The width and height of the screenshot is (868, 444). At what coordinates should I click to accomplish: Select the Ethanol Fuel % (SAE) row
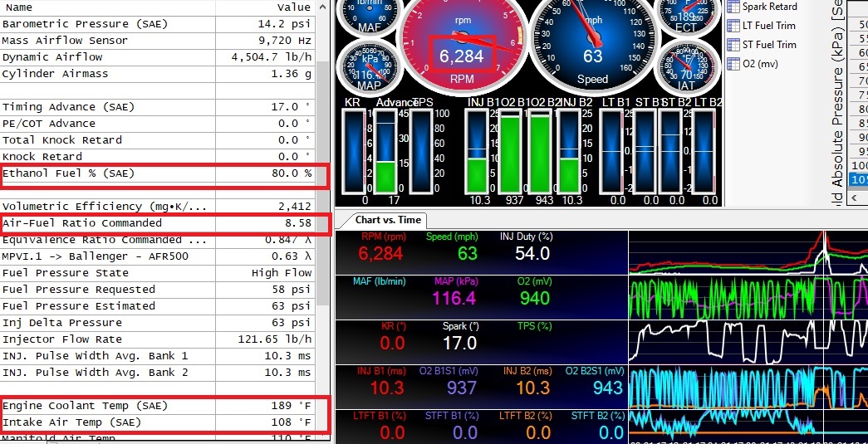tap(158, 173)
